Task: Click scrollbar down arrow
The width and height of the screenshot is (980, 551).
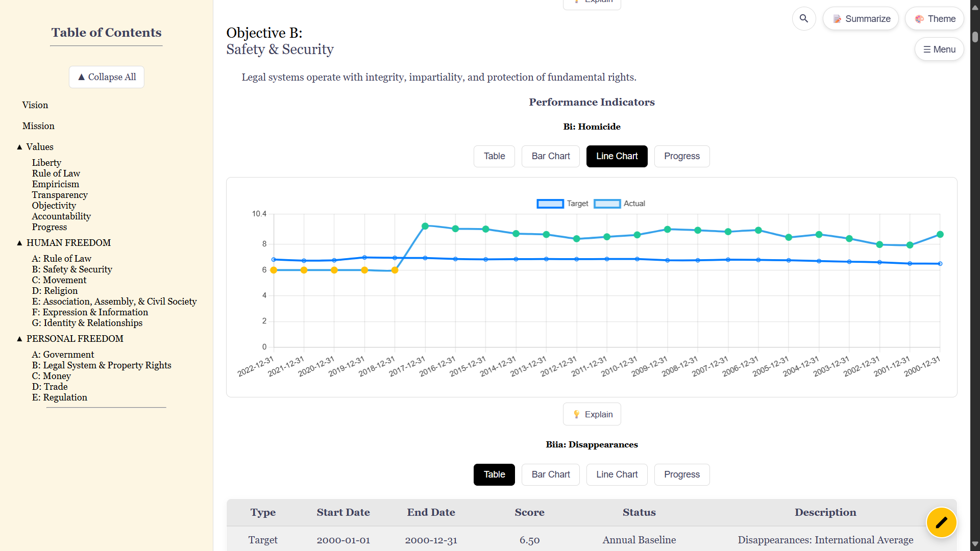Action: [975, 544]
